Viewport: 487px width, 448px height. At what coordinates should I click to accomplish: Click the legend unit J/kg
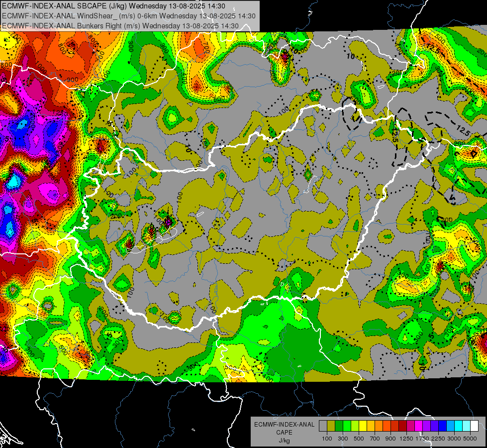tap(284, 441)
